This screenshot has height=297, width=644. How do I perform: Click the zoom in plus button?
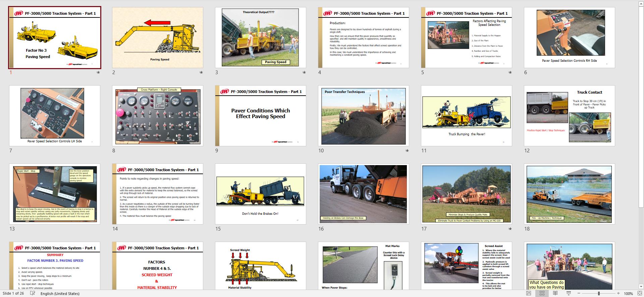click(619, 293)
